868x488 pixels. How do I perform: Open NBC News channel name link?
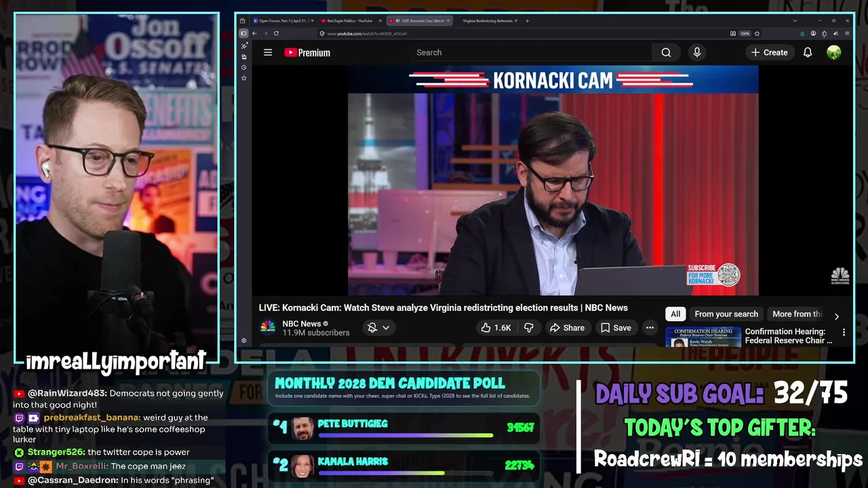[x=302, y=323]
